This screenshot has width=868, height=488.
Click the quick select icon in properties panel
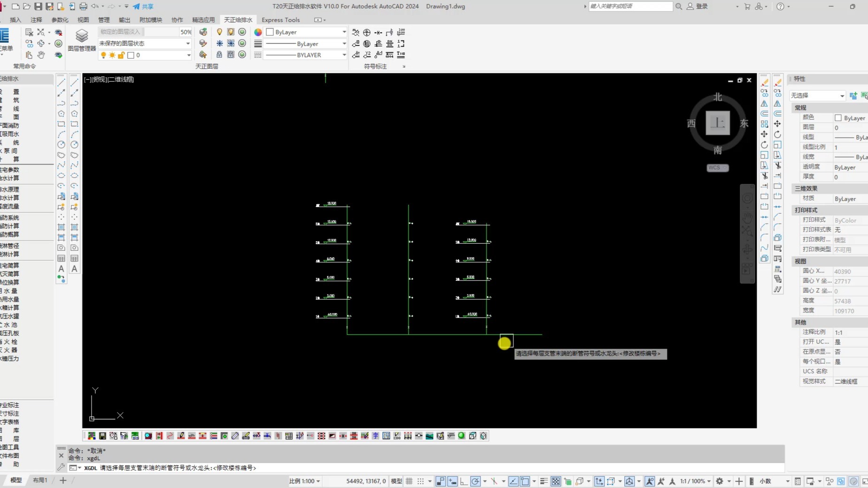[864, 96]
